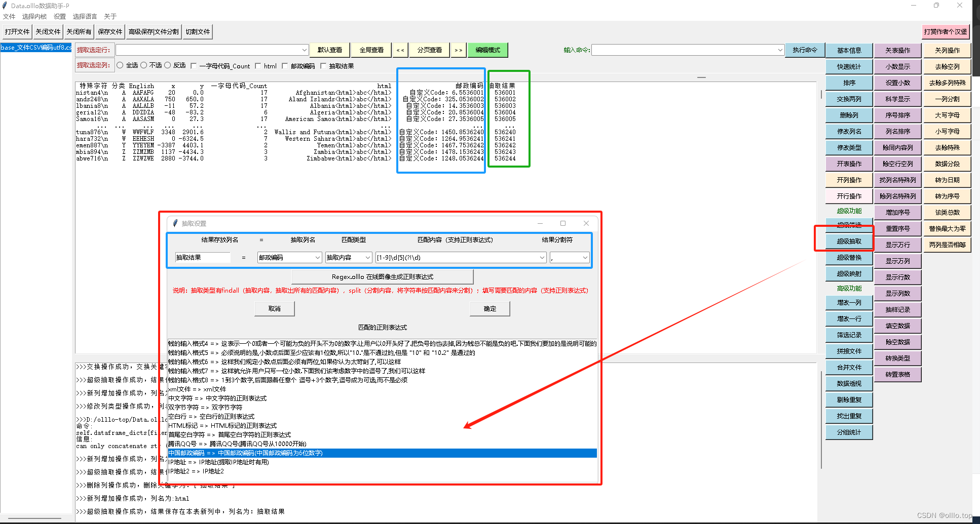This screenshot has height=524, width=980.
Task: Toggle the html column checkbox
Action: tap(258, 66)
